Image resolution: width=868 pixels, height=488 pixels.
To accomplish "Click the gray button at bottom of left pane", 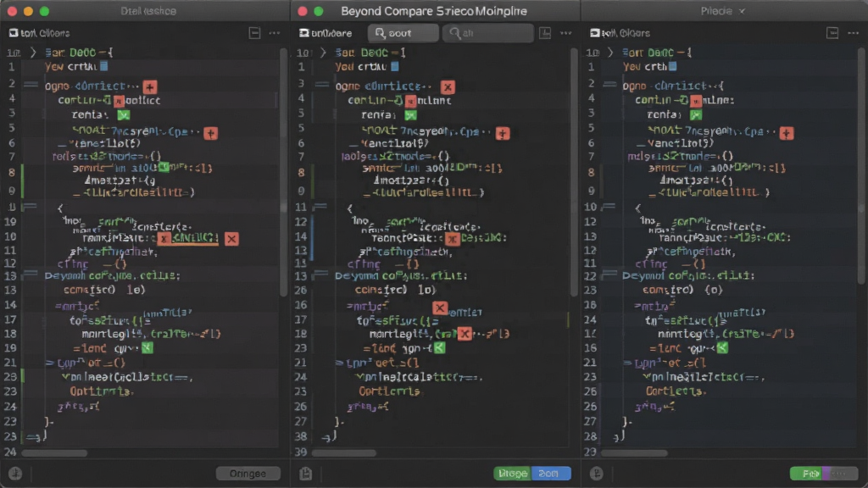I will tap(248, 474).
